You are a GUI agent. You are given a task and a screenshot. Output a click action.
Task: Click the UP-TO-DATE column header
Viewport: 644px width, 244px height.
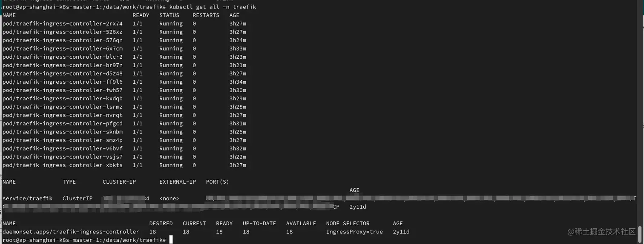(x=259, y=224)
